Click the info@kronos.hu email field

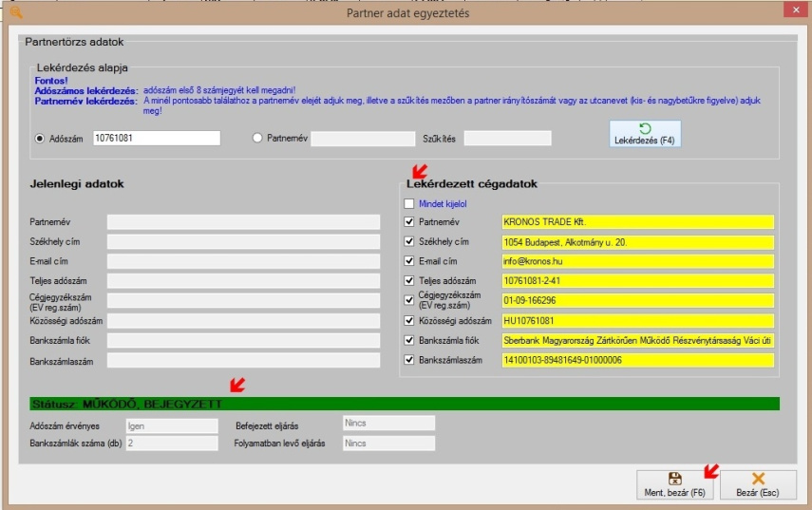637,261
